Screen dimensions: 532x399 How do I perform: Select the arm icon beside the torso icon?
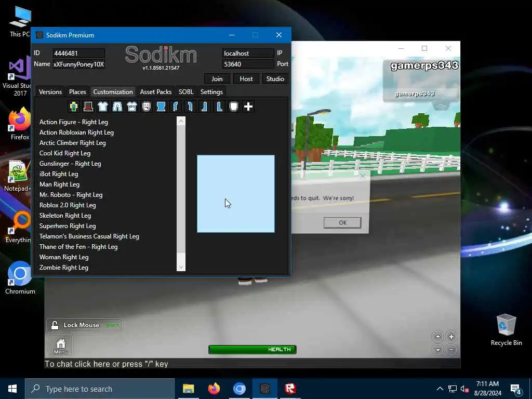click(176, 107)
